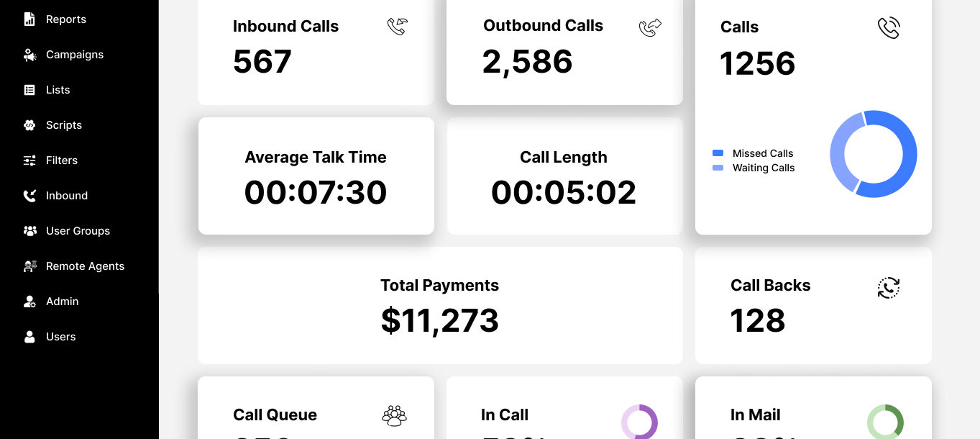Click the Waiting Calls legend swatch
Screen dimensions: 980x439
(x=718, y=168)
